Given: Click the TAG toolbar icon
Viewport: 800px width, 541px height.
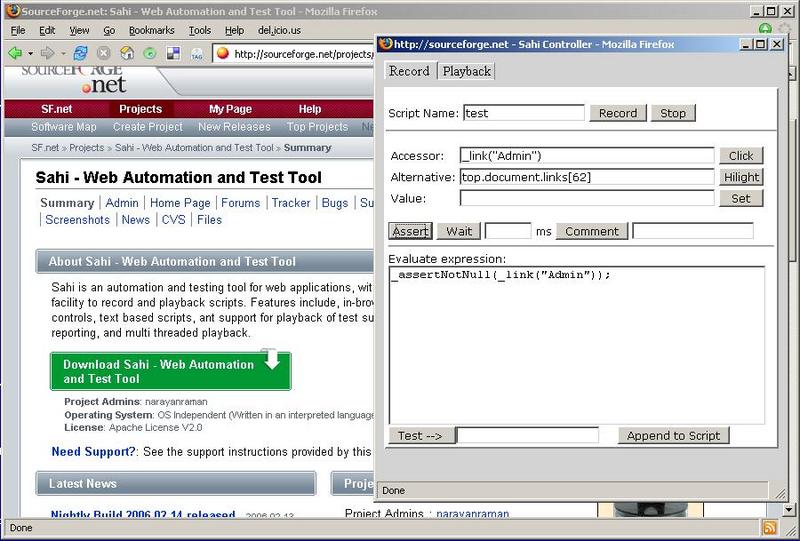Looking at the screenshot, I should point(196,54).
